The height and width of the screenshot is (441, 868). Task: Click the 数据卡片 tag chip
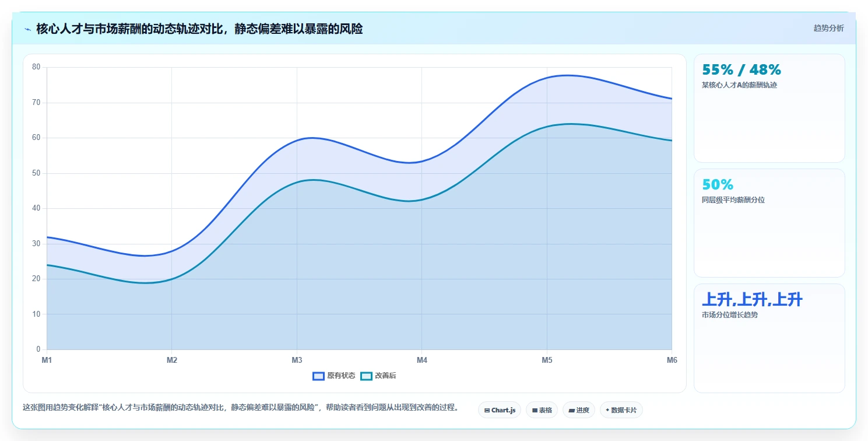pyautogui.click(x=621, y=410)
